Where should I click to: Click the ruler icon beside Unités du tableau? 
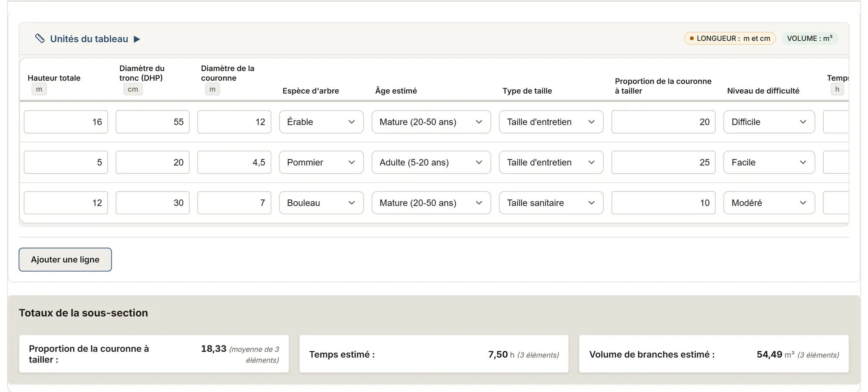click(x=39, y=39)
